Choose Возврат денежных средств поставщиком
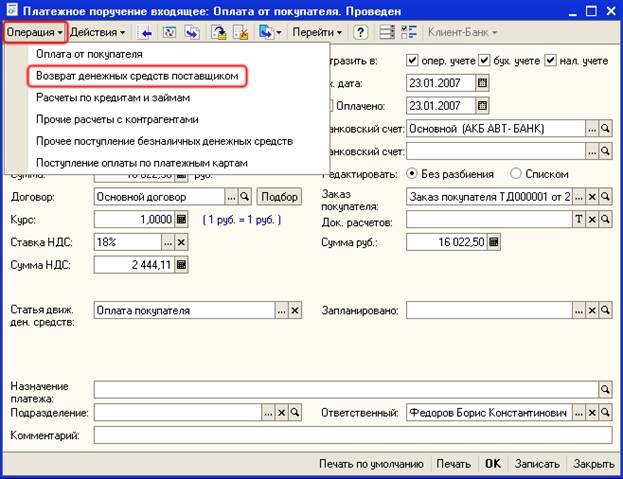623x479 pixels. point(137,76)
